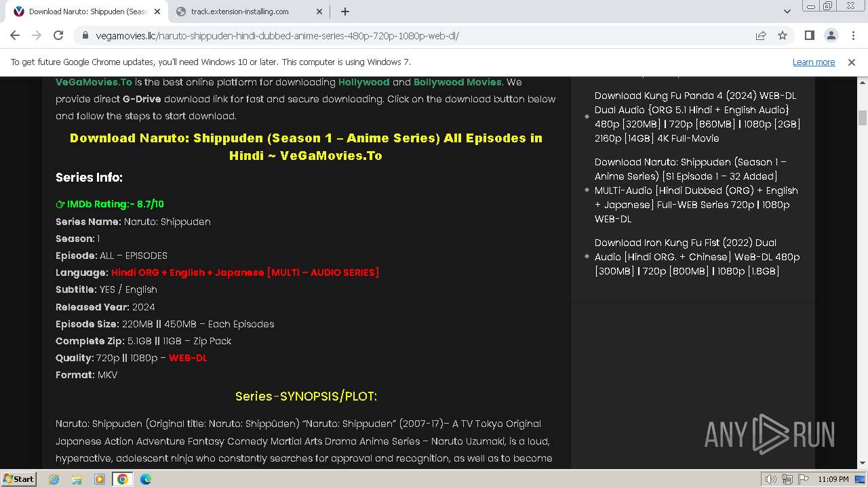Share this page icon
The height and width of the screenshot is (488, 868).
[761, 36]
